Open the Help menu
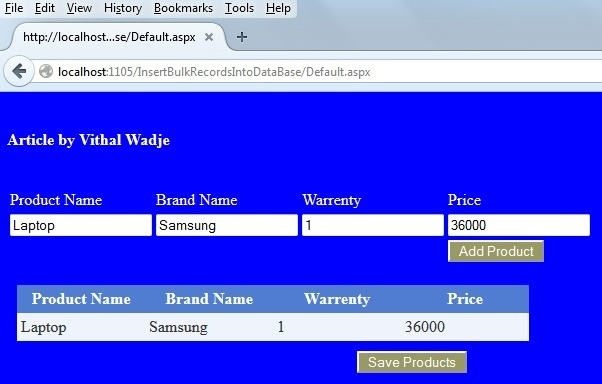 (278, 8)
